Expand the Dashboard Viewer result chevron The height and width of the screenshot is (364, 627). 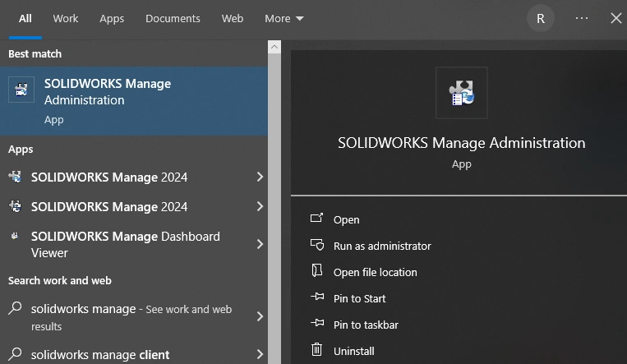[x=260, y=244]
